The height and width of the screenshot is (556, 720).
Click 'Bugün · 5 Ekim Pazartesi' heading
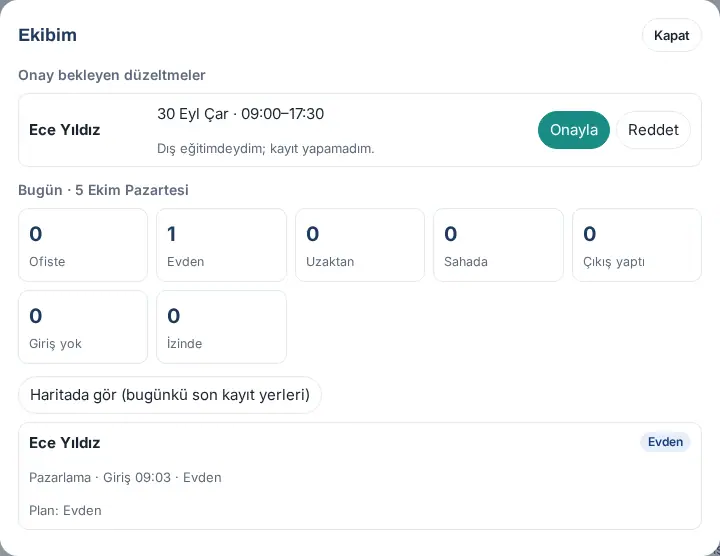pyautogui.click(x=103, y=190)
